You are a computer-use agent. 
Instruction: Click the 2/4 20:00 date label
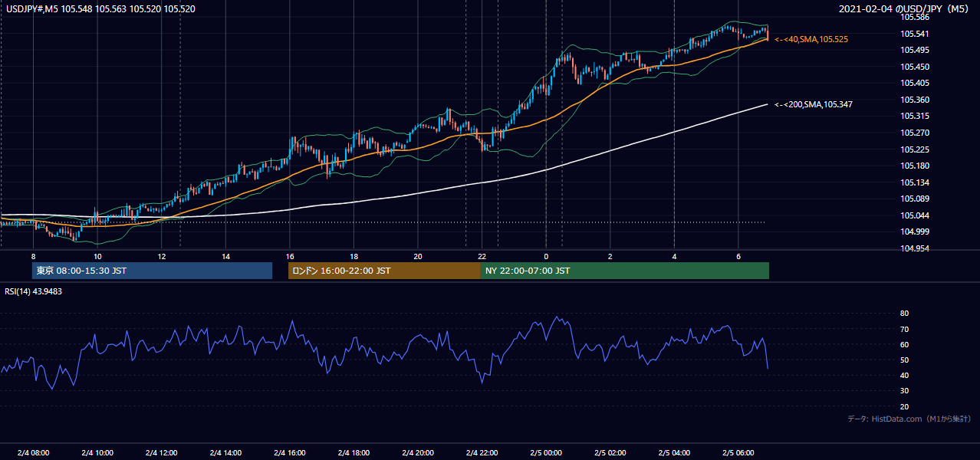(x=418, y=452)
